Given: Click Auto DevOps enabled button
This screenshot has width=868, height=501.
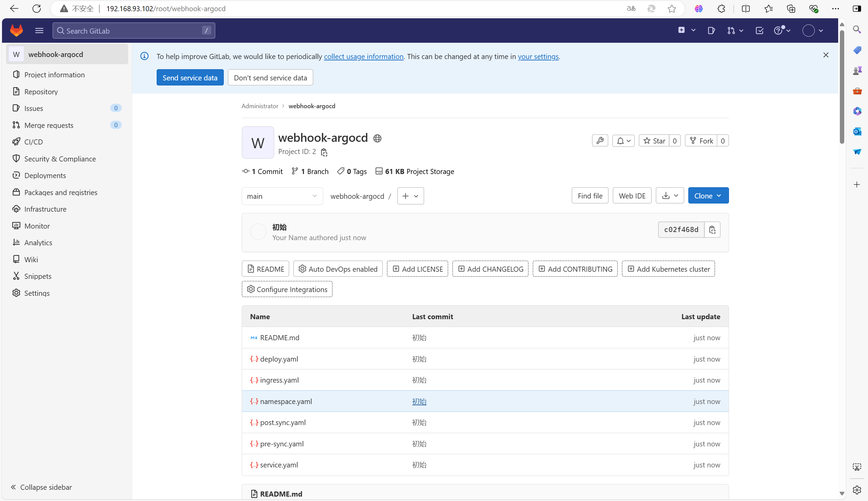Looking at the screenshot, I should coord(338,269).
